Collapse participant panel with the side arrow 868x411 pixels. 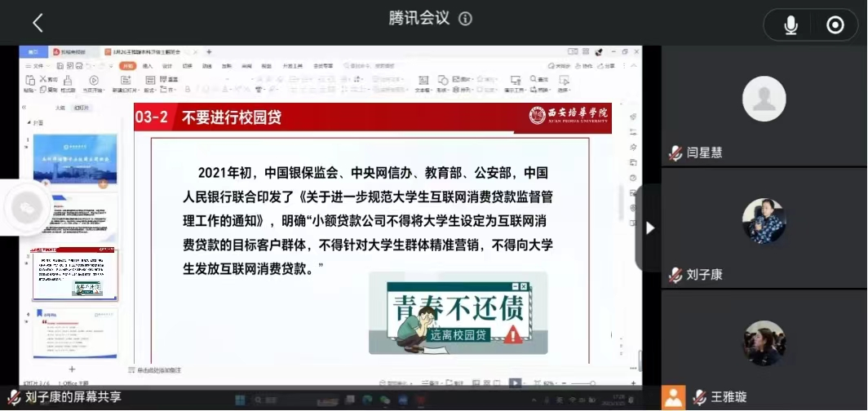coord(649,228)
